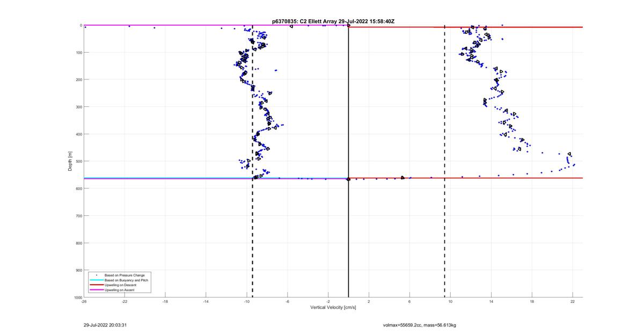Click the x-axis tick label '-10'
Image resolution: width=644 pixels, height=334 pixels.
(x=247, y=302)
